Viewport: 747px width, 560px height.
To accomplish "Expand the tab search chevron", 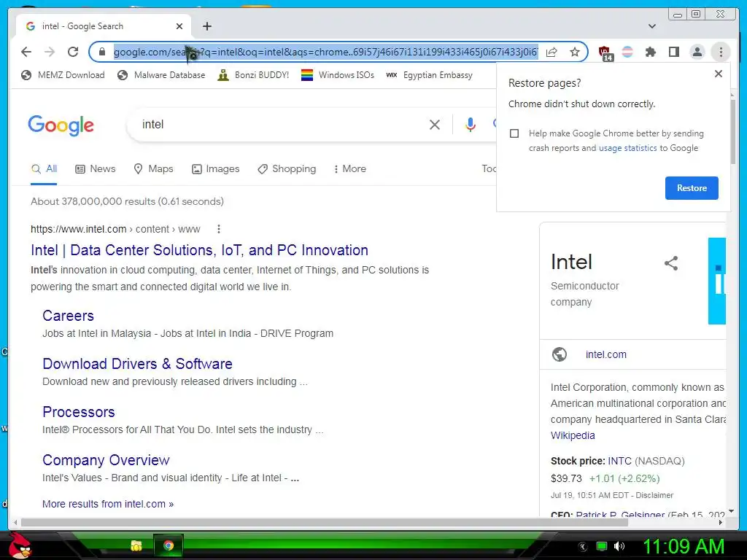I will (651, 26).
